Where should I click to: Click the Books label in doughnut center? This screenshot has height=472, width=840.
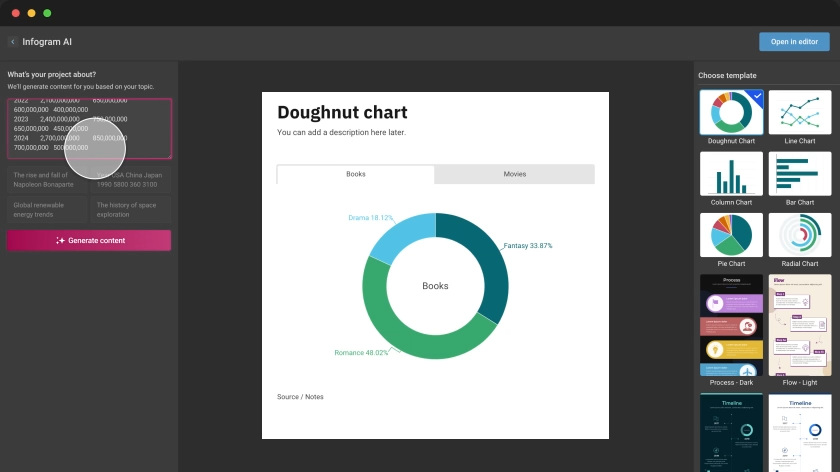[x=435, y=286]
